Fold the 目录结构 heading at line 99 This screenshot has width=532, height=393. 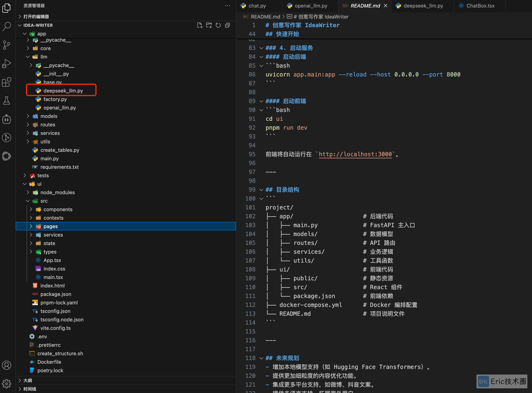point(261,190)
